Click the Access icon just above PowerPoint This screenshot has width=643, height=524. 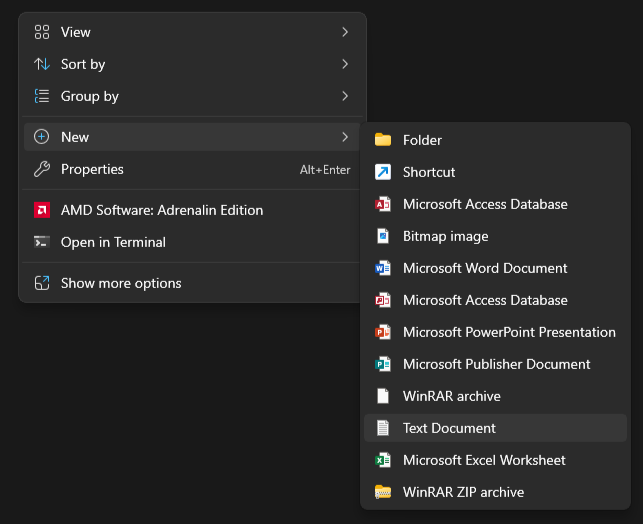pos(383,300)
